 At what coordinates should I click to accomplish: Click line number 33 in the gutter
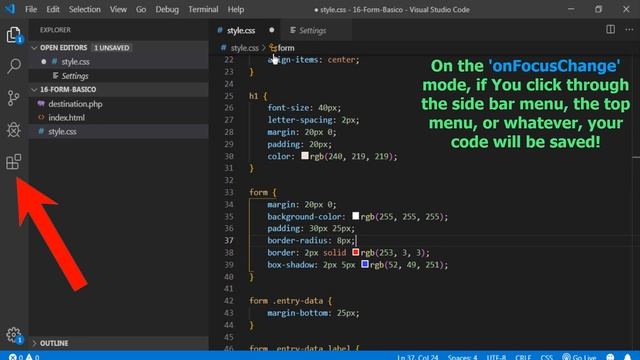pyautogui.click(x=229, y=192)
